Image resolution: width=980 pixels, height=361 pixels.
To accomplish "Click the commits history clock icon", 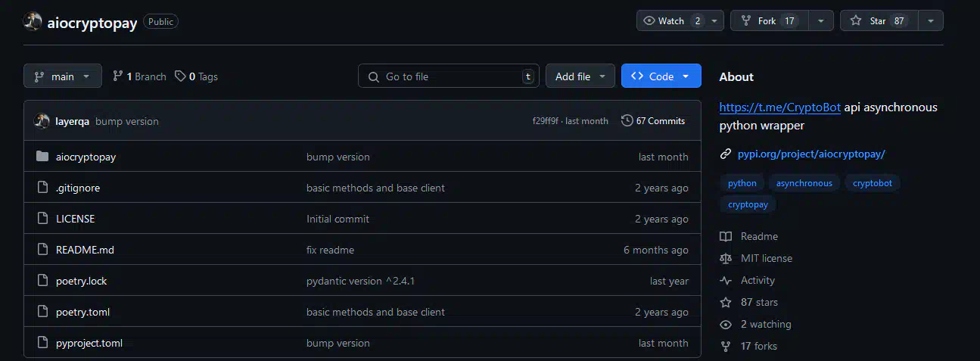I will (627, 121).
